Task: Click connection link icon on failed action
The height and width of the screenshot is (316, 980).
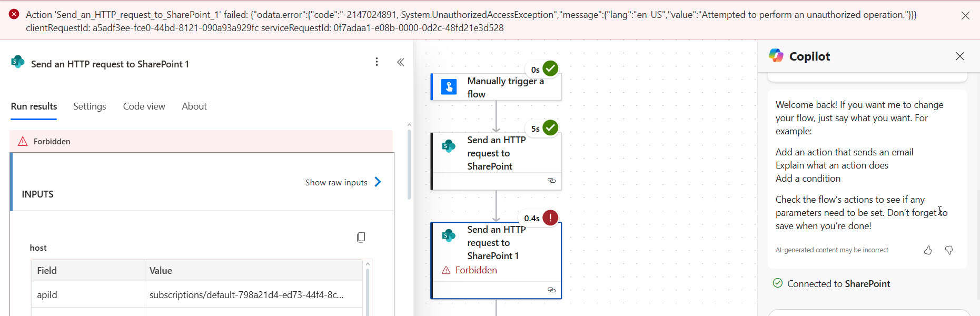Action: [551, 290]
